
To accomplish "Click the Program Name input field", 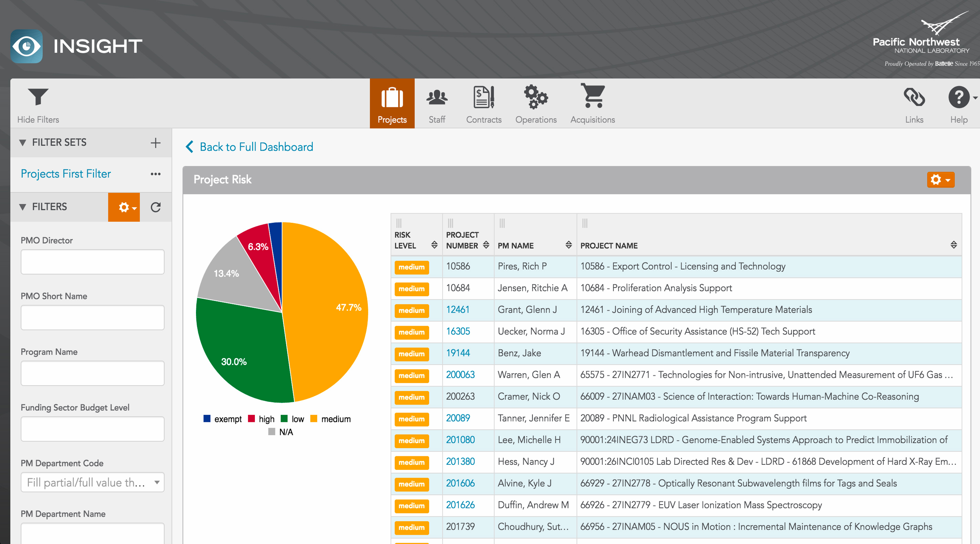I will point(93,373).
